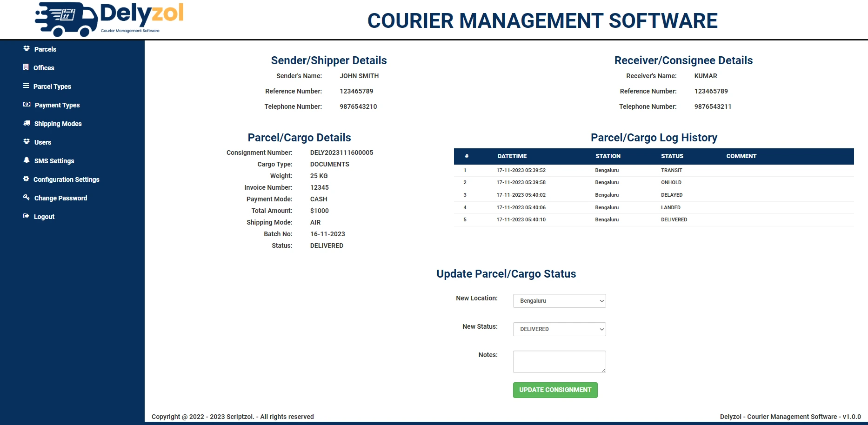Click invoice number 12345 value

pyautogui.click(x=320, y=187)
